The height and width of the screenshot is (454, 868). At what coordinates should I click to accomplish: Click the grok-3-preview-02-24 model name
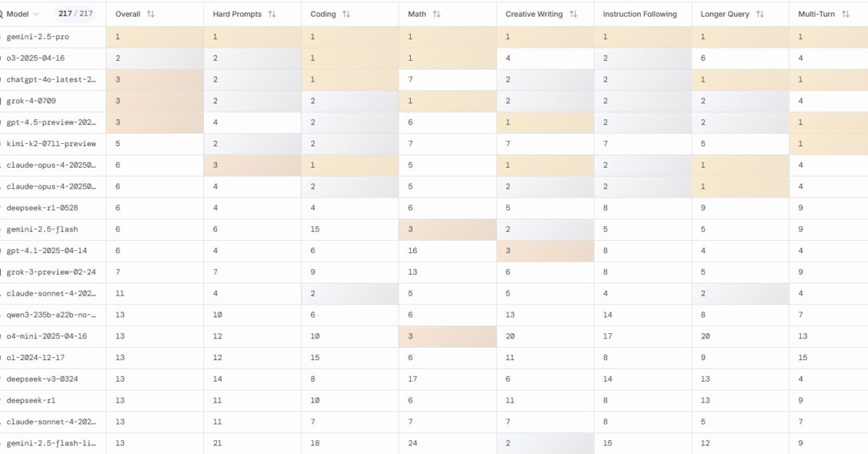51,272
